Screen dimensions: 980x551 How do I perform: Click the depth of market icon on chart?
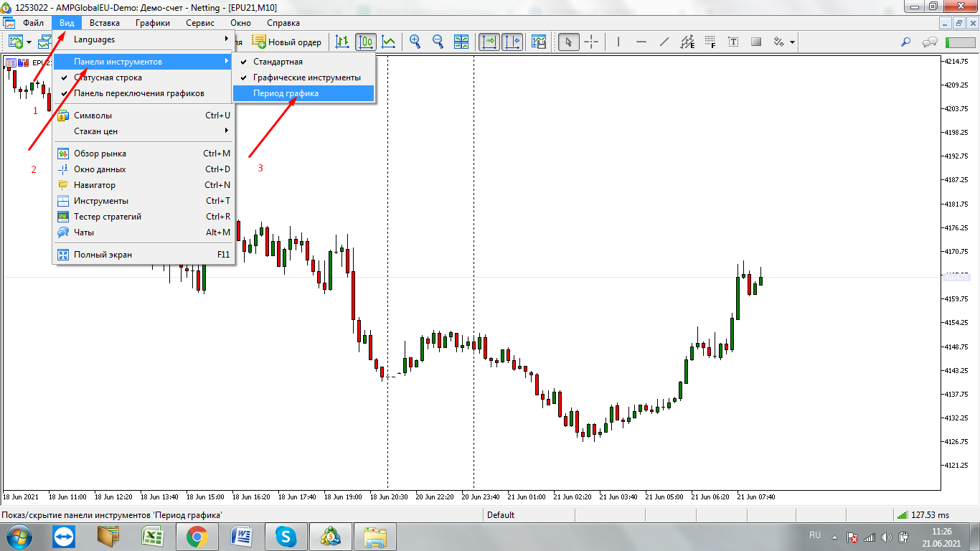[x=24, y=63]
